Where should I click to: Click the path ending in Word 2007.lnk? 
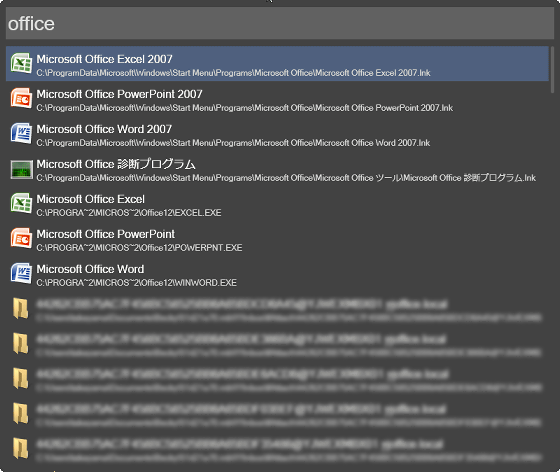(233, 143)
